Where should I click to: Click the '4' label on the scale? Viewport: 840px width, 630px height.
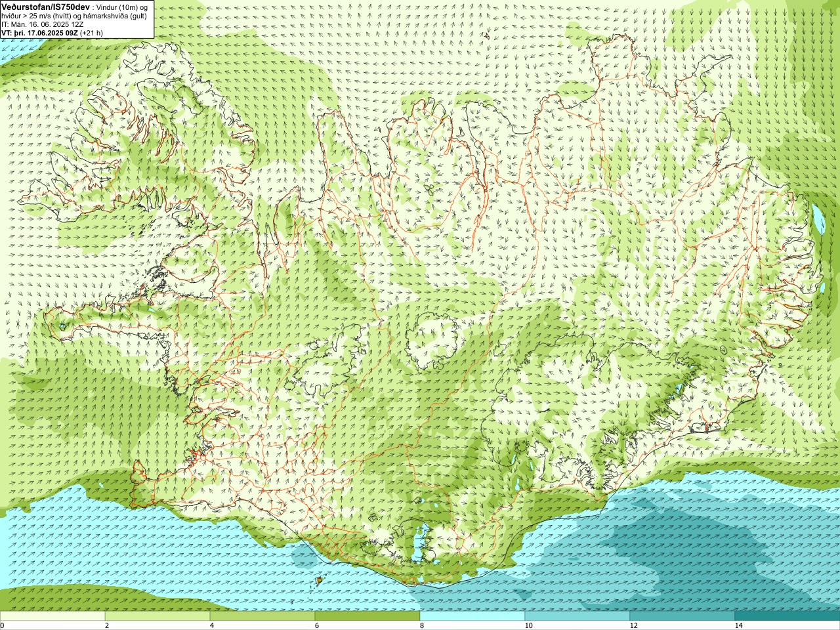coord(212,625)
